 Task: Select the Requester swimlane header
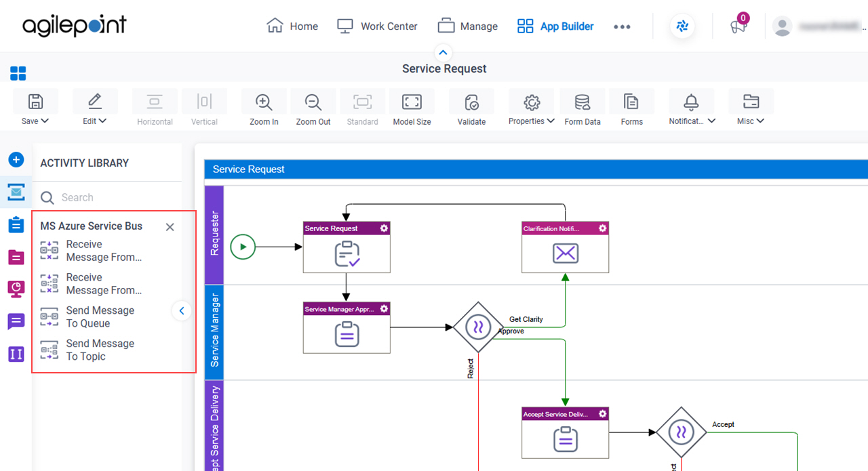[x=214, y=234]
